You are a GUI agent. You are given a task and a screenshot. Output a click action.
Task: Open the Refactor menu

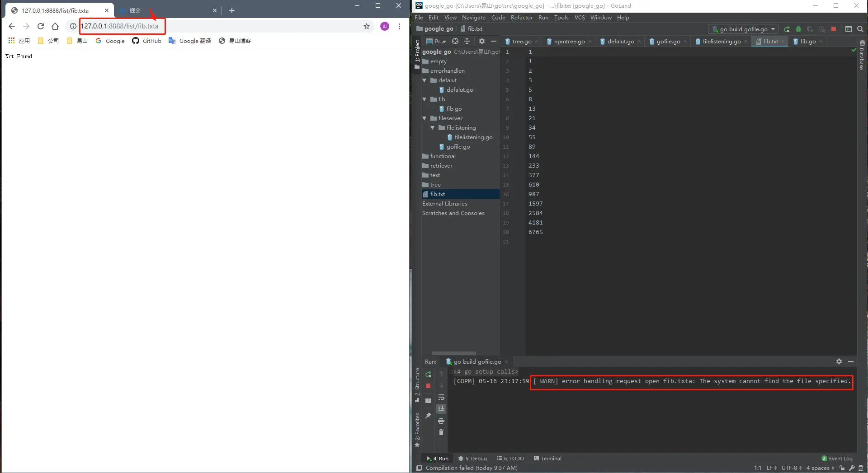click(x=522, y=18)
